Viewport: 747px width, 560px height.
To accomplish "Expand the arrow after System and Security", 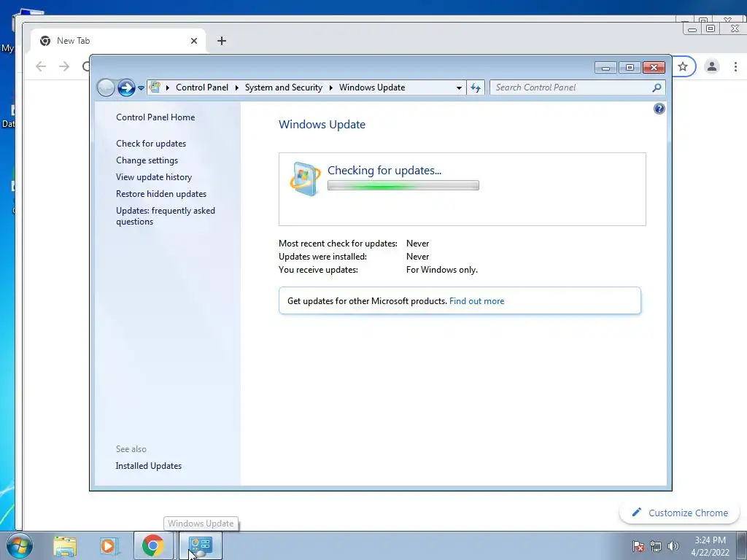I will point(330,87).
